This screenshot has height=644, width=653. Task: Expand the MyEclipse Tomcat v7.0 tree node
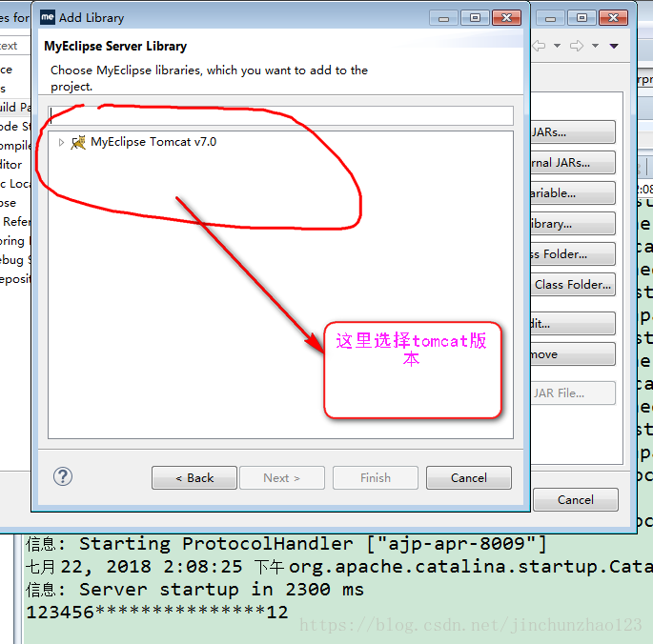click(x=61, y=142)
